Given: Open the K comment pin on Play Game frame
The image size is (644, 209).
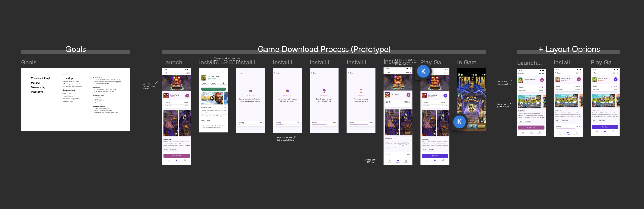Looking at the screenshot, I should (x=423, y=71).
